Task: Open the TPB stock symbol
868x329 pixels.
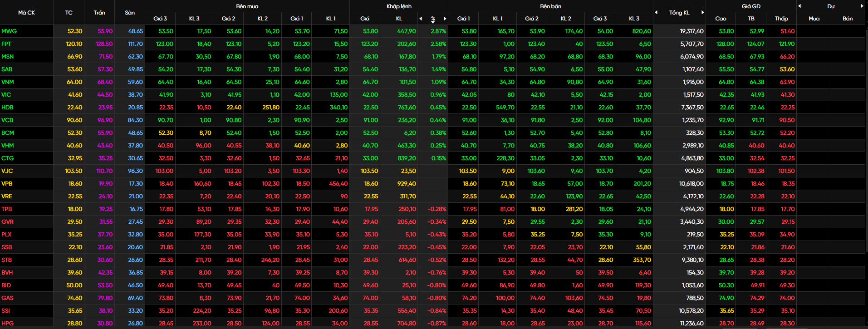Action: click(x=7, y=209)
